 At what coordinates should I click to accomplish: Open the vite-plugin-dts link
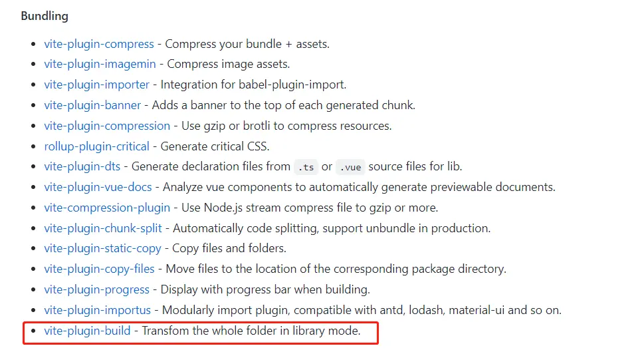(x=82, y=166)
